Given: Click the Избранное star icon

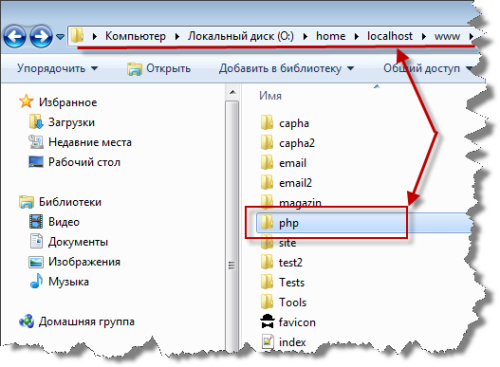Looking at the screenshot, I should point(26,102).
